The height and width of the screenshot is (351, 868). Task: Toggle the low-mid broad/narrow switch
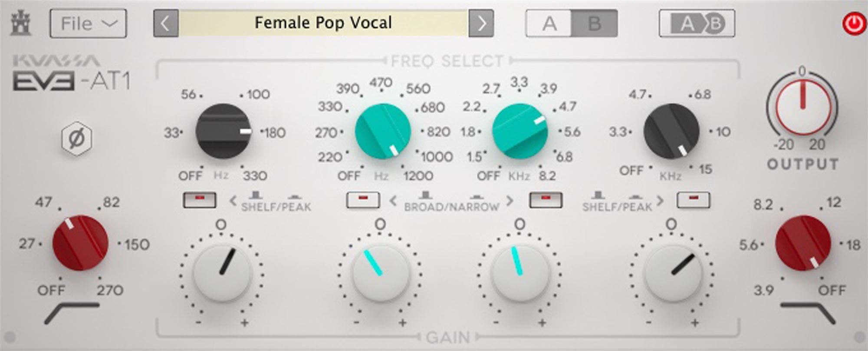[363, 200]
